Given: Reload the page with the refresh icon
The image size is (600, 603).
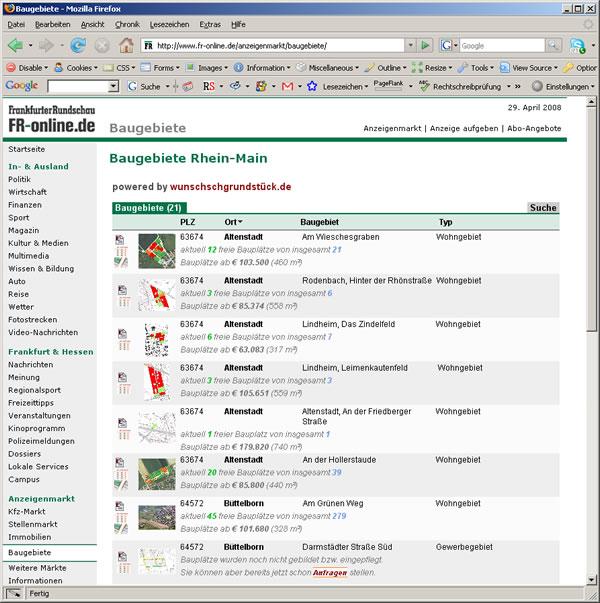Looking at the screenshot, I should (x=78, y=45).
